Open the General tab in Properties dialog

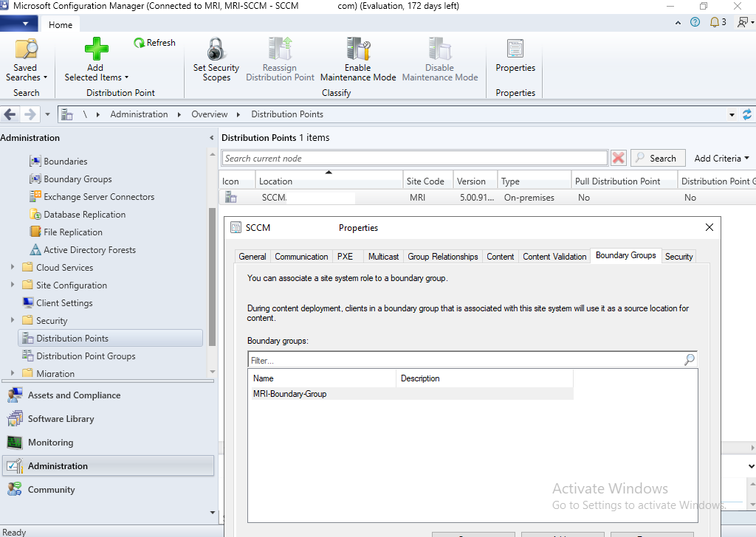pyautogui.click(x=252, y=257)
